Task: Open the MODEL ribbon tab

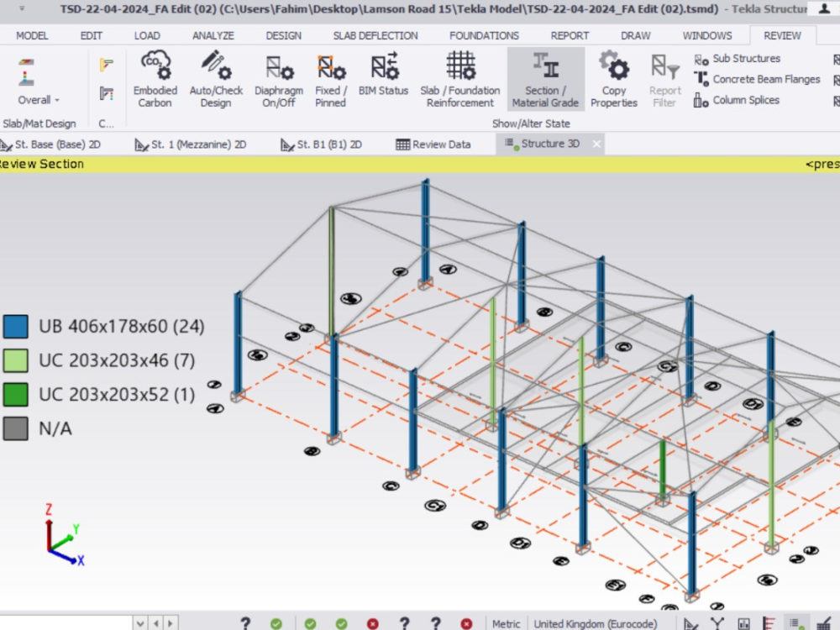Action: [32, 36]
